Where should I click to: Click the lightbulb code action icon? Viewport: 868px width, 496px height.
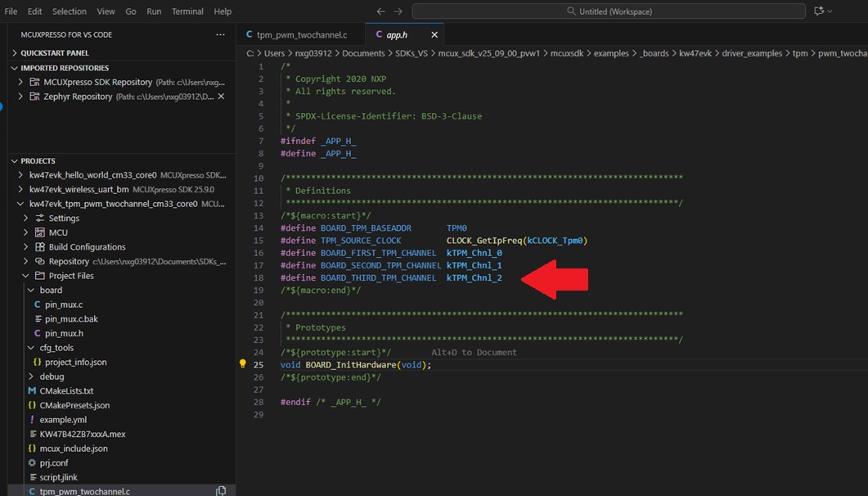(x=242, y=364)
